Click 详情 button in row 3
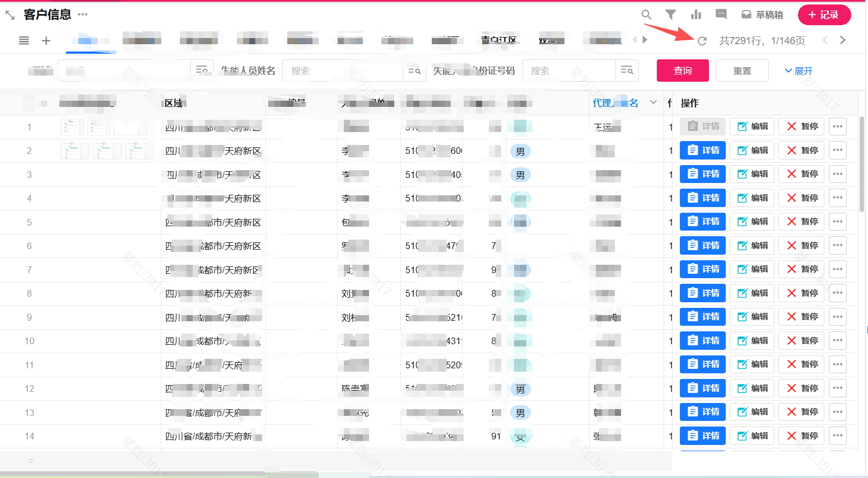 [x=703, y=174]
